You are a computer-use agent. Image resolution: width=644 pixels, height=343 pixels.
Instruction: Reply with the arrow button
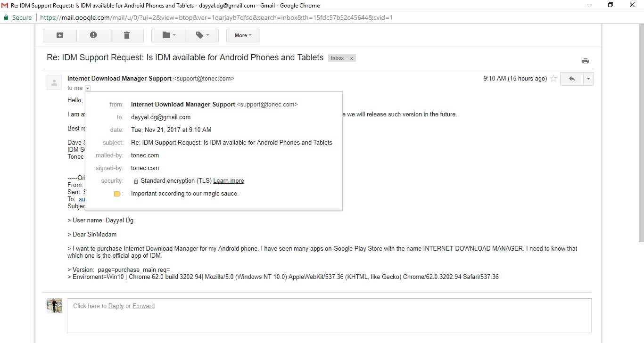click(x=572, y=79)
